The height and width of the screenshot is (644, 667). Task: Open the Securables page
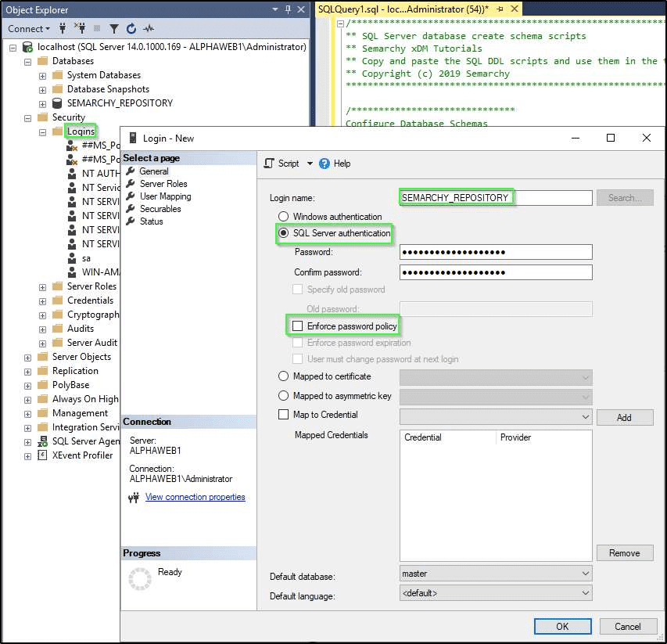[x=160, y=209]
